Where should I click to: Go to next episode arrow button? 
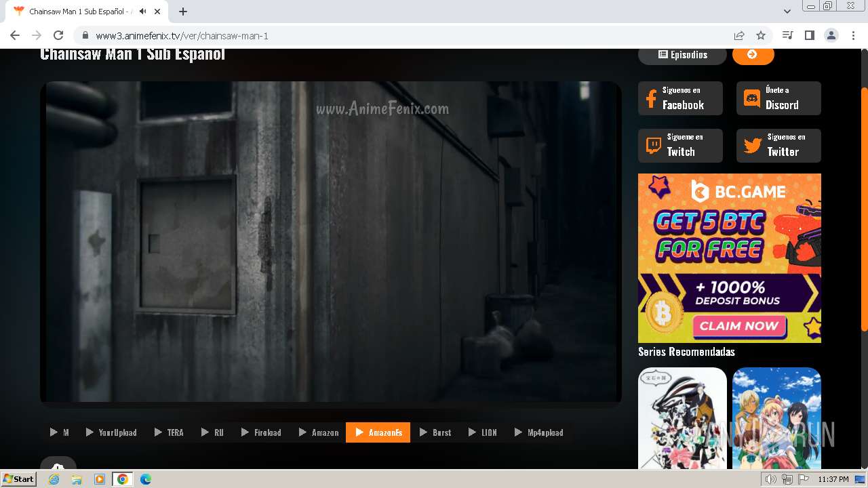click(x=753, y=55)
